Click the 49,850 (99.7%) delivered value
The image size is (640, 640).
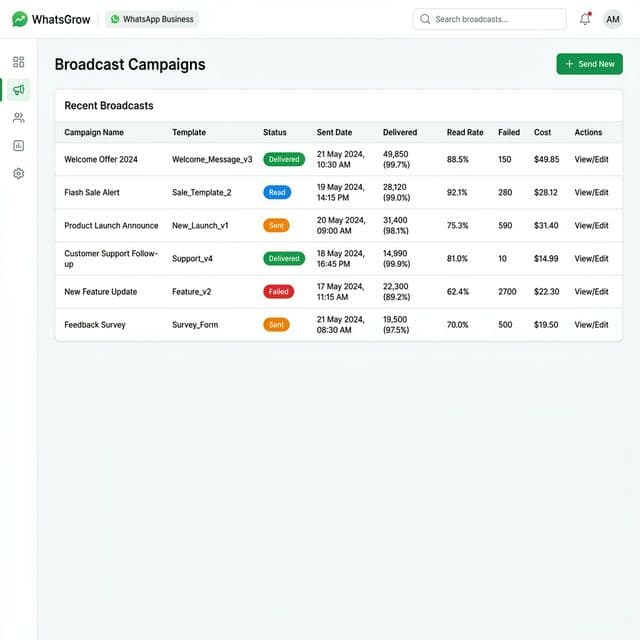coord(396,160)
